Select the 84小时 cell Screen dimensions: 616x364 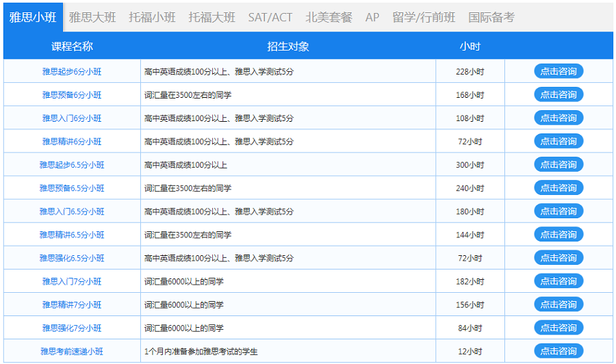pos(470,328)
